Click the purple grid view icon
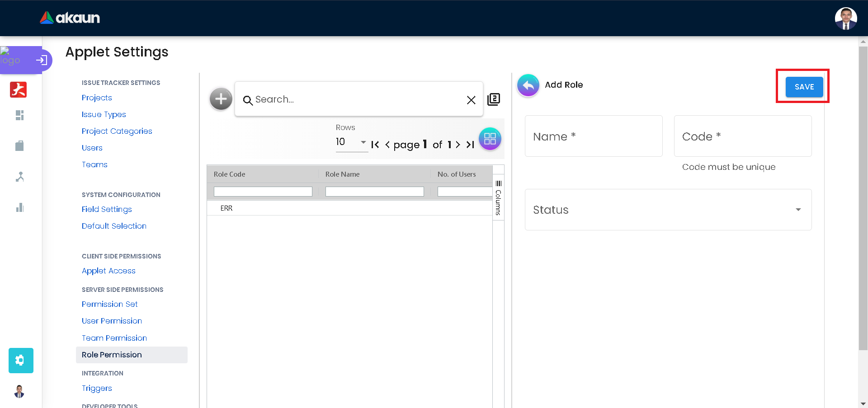868x408 pixels. click(x=490, y=139)
